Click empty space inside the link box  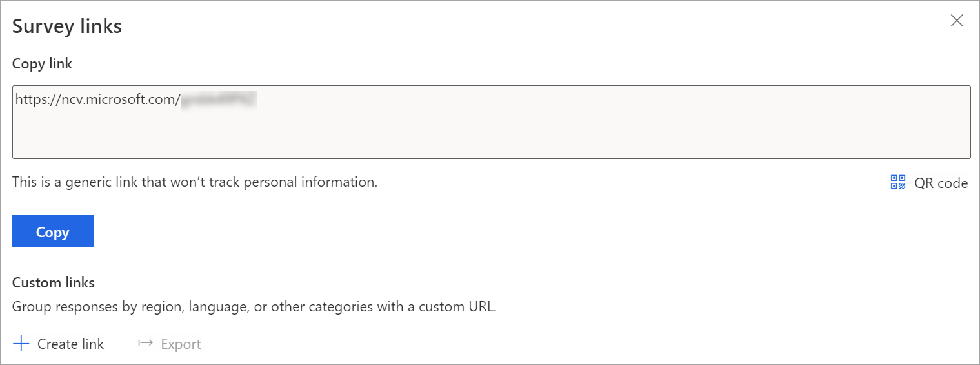pyautogui.click(x=490, y=132)
